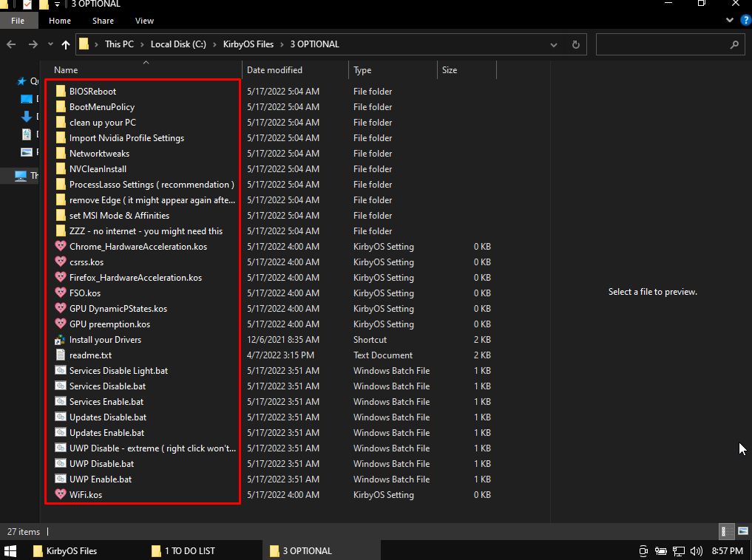Viewport: 752px width, 560px height.
Task: Select 'Import Nvidia Profile Settings' folder name
Action: coord(126,138)
